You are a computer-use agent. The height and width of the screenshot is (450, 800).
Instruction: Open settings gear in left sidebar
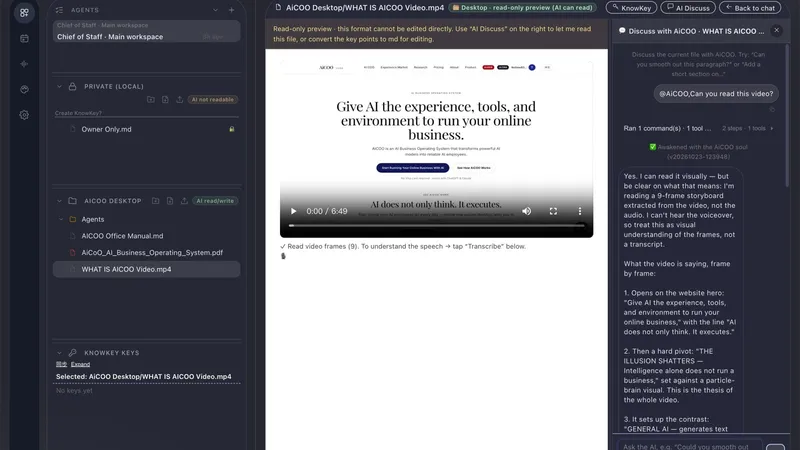pyautogui.click(x=24, y=115)
